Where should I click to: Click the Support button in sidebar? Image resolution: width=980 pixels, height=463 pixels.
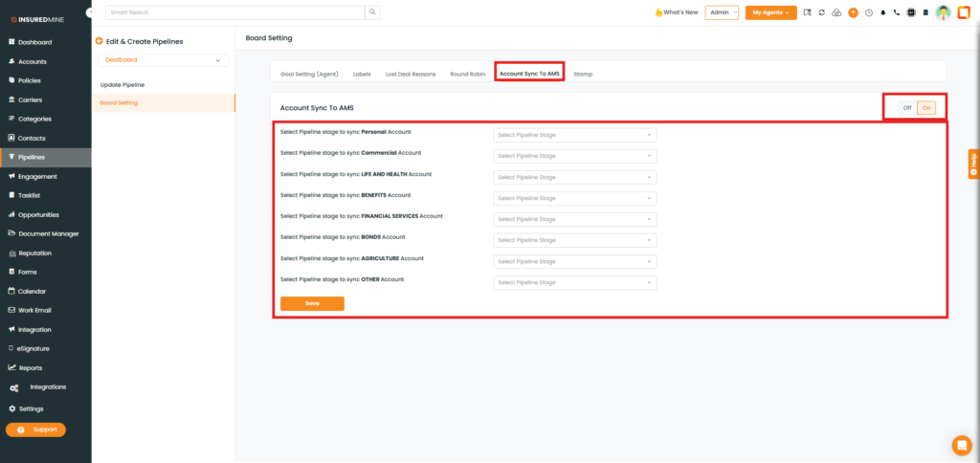pyautogui.click(x=36, y=430)
